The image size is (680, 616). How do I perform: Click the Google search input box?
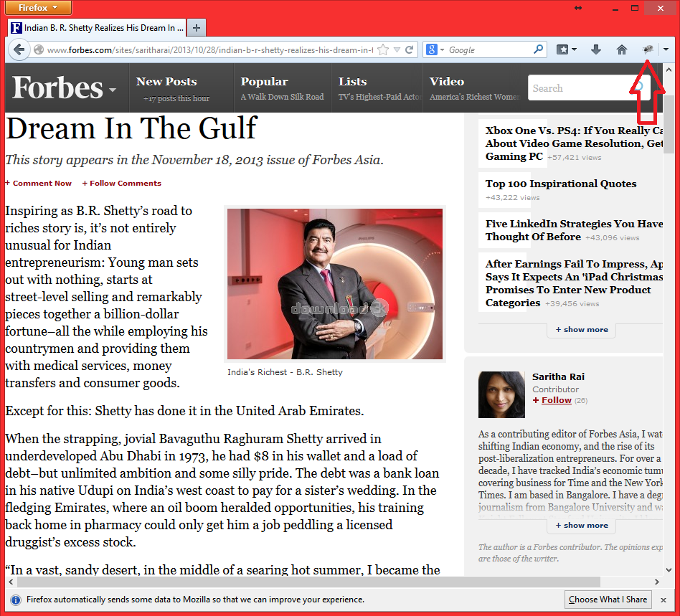(488, 50)
